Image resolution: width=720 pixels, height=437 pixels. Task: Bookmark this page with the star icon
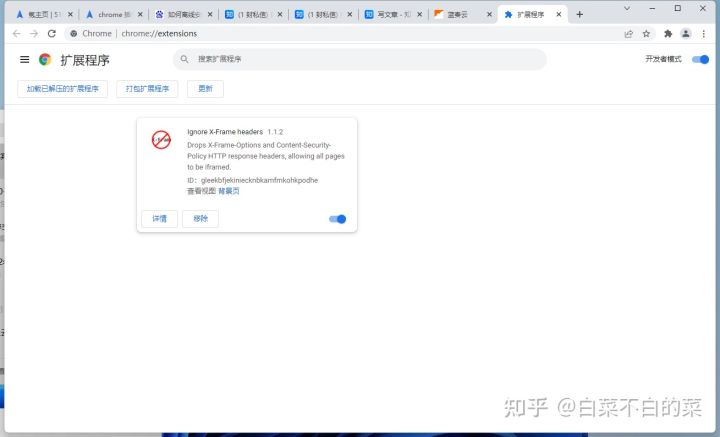[x=646, y=34]
